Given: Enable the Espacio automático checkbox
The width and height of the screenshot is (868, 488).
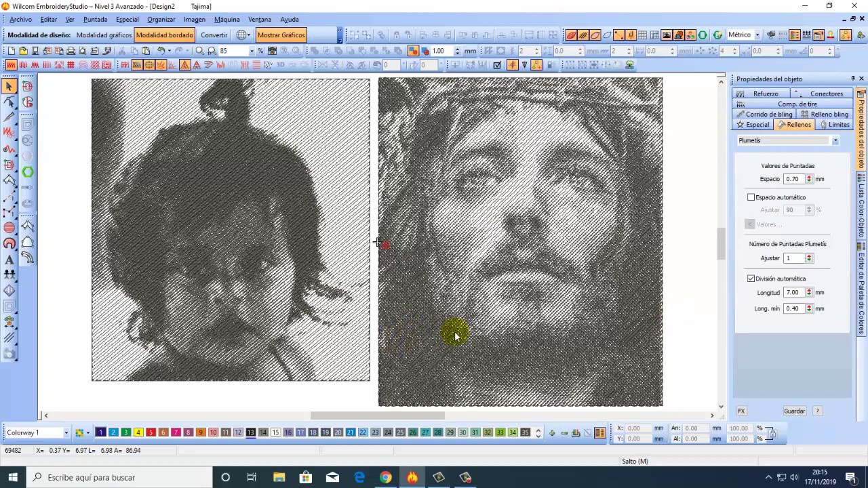Looking at the screenshot, I should [751, 197].
